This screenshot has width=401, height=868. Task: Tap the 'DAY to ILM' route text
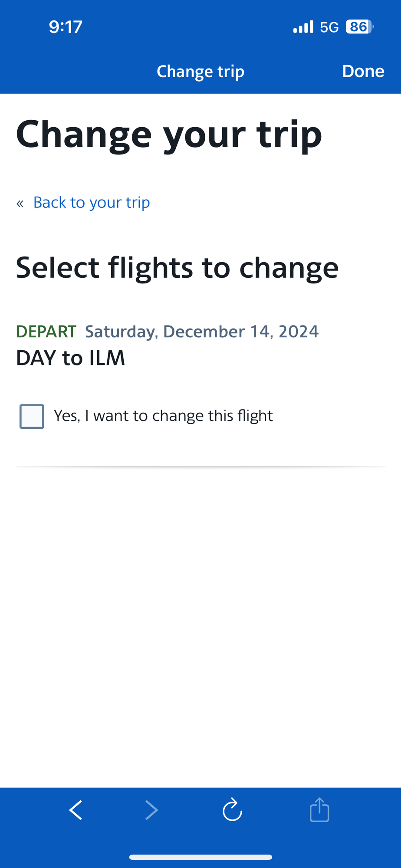coord(70,358)
